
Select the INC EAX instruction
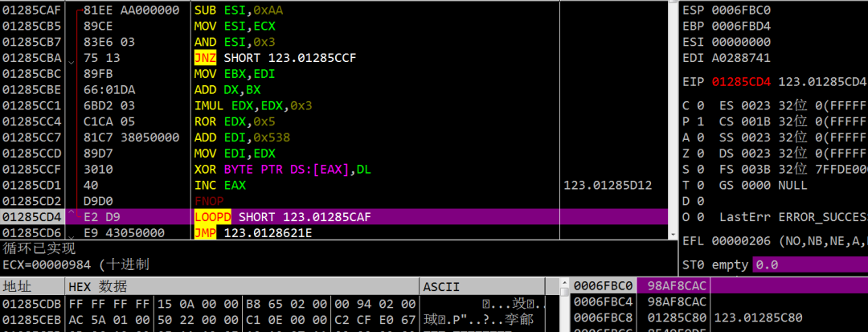219,186
